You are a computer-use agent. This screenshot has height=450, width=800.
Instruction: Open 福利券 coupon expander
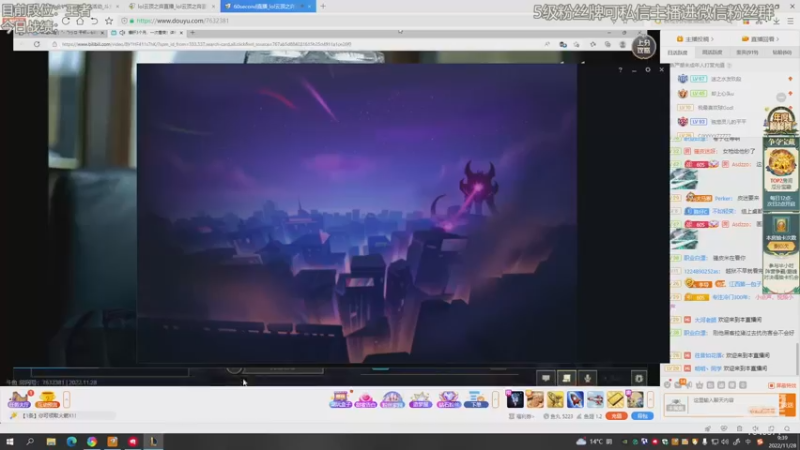tap(522, 416)
